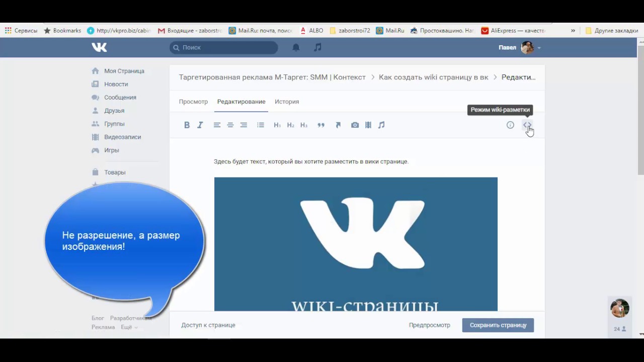
Task: Center-align the text
Action: pyautogui.click(x=230, y=125)
